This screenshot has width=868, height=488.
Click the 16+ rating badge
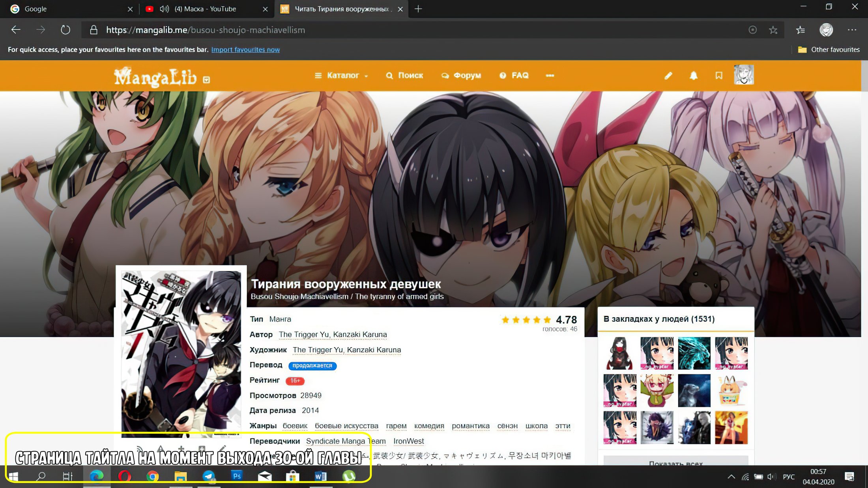pos(295,381)
